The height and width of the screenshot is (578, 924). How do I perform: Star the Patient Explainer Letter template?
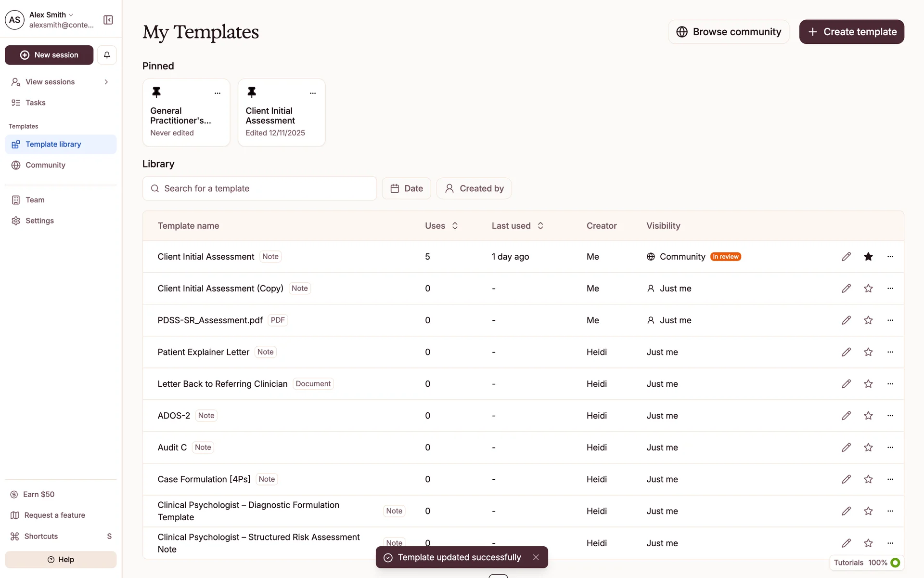coord(868,352)
